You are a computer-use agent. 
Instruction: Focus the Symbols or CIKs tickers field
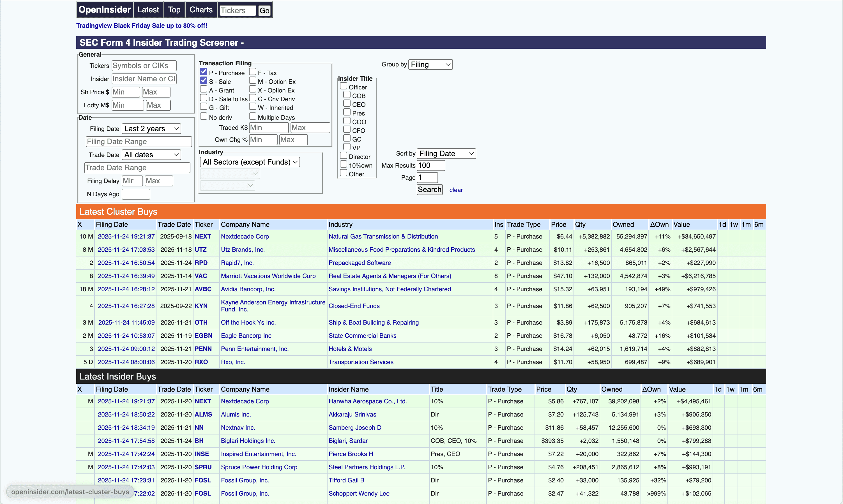144,66
